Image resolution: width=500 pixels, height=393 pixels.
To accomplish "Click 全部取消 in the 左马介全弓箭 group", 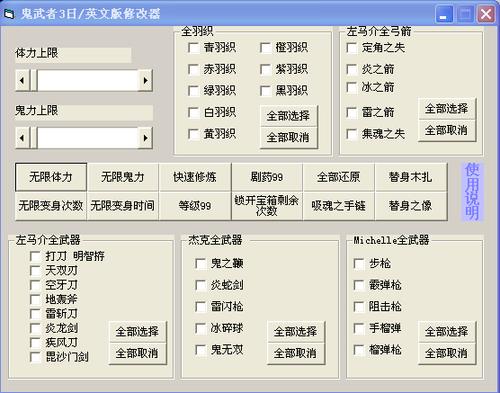I will (x=447, y=130).
